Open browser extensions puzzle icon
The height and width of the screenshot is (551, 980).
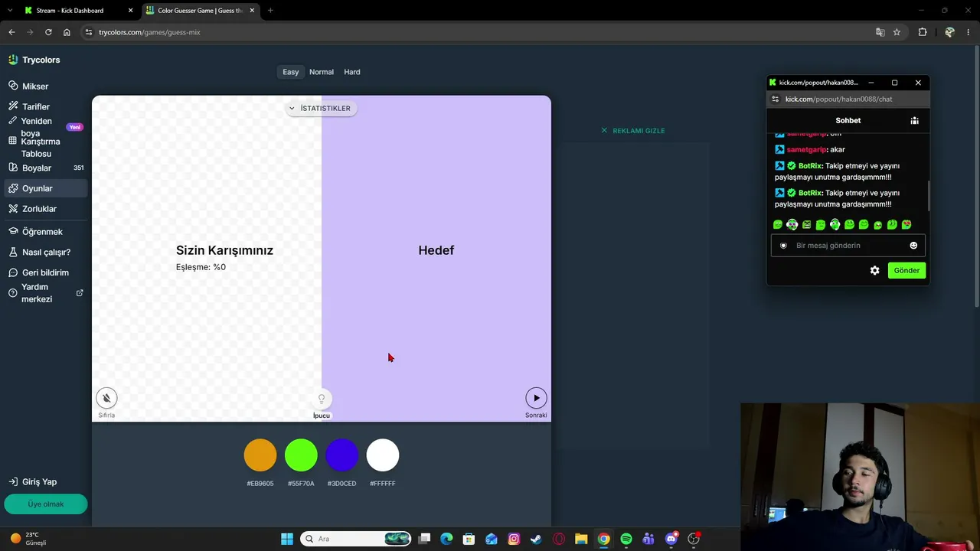(923, 32)
